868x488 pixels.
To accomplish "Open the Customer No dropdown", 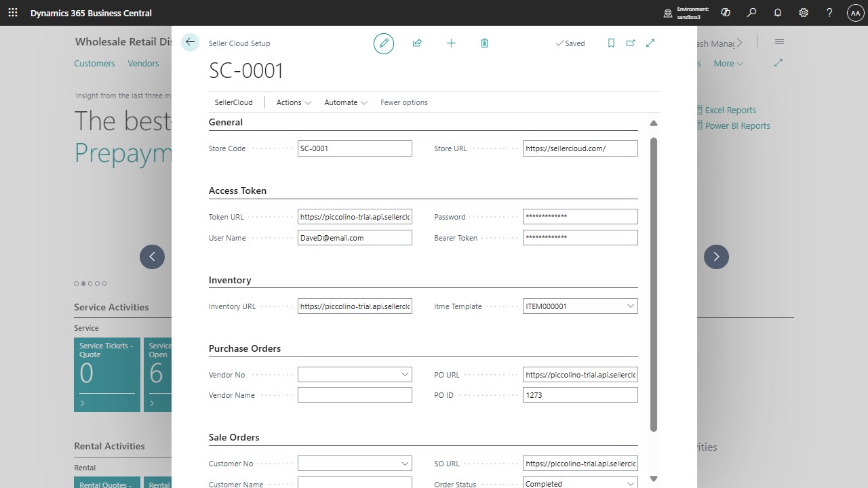I will coord(405,464).
